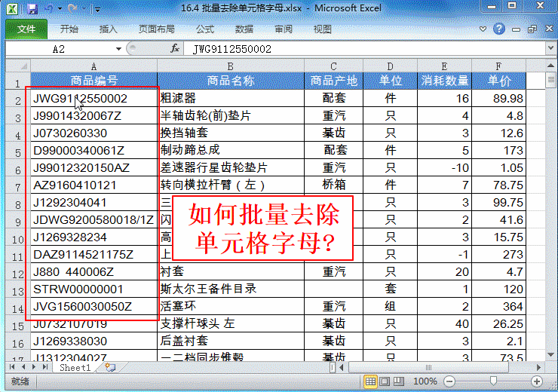
Task: Click the Redo arrow icon
Action: coord(72,9)
